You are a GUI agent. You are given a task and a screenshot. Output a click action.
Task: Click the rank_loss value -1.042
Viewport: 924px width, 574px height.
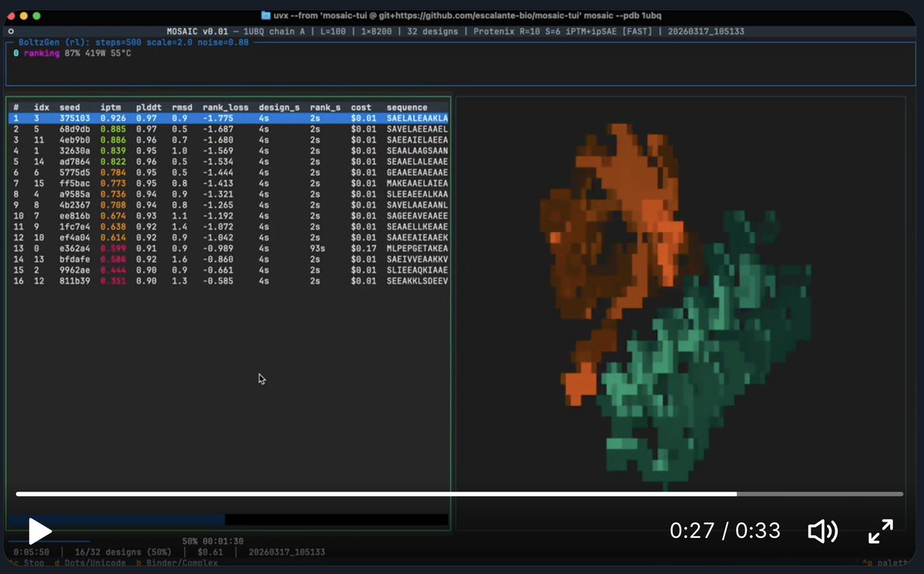click(217, 237)
